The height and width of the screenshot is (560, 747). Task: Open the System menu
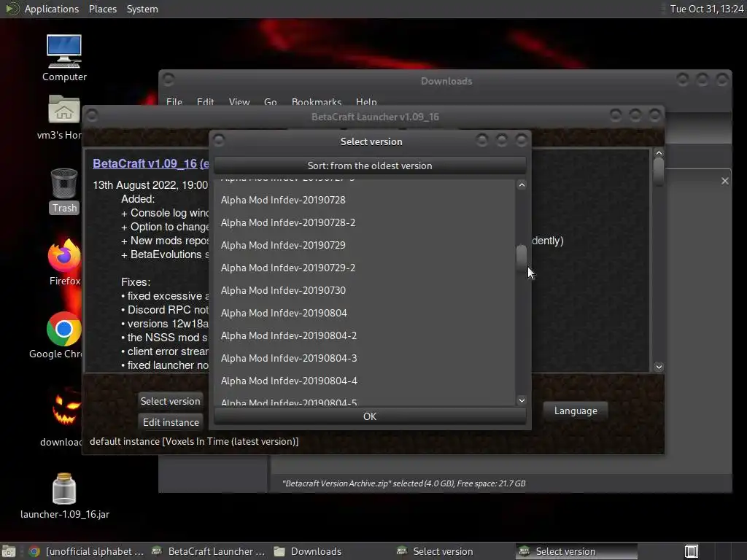tap(142, 9)
